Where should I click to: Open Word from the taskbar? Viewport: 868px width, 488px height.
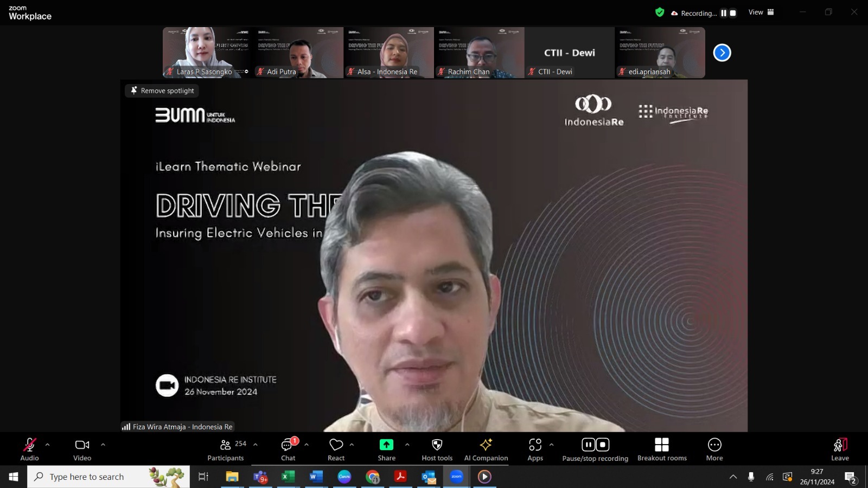click(x=316, y=477)
